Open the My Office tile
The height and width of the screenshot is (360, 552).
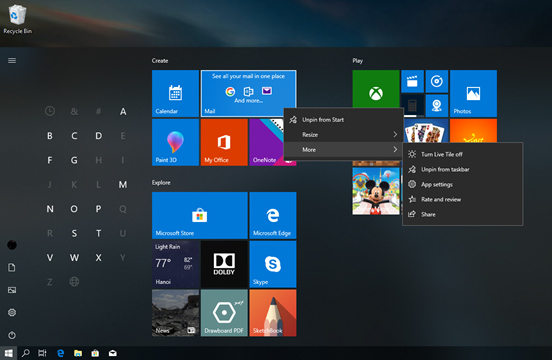tap(224, 142)
